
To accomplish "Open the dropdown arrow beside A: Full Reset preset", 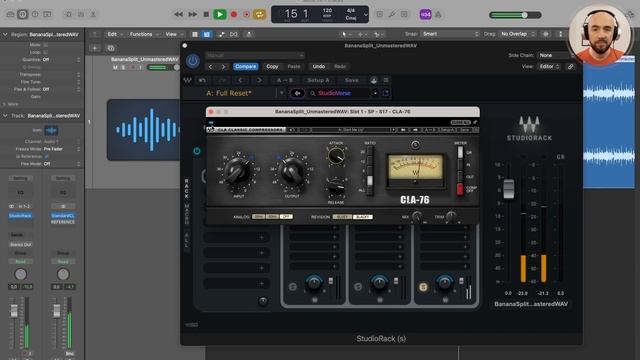I will point(282,93).
